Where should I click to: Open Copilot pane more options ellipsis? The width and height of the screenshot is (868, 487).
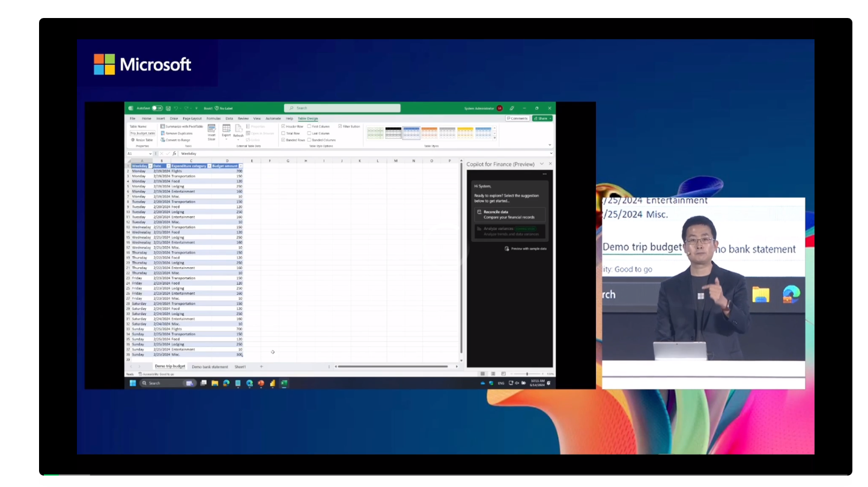tap(544, 174)
